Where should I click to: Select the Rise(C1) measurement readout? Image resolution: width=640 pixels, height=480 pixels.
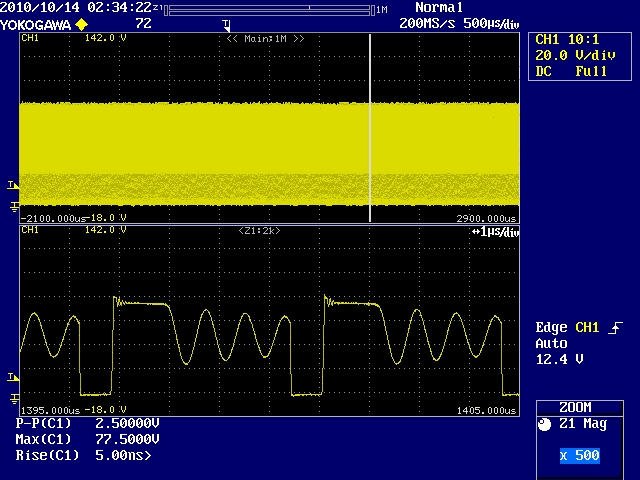[x=84, y=455]
